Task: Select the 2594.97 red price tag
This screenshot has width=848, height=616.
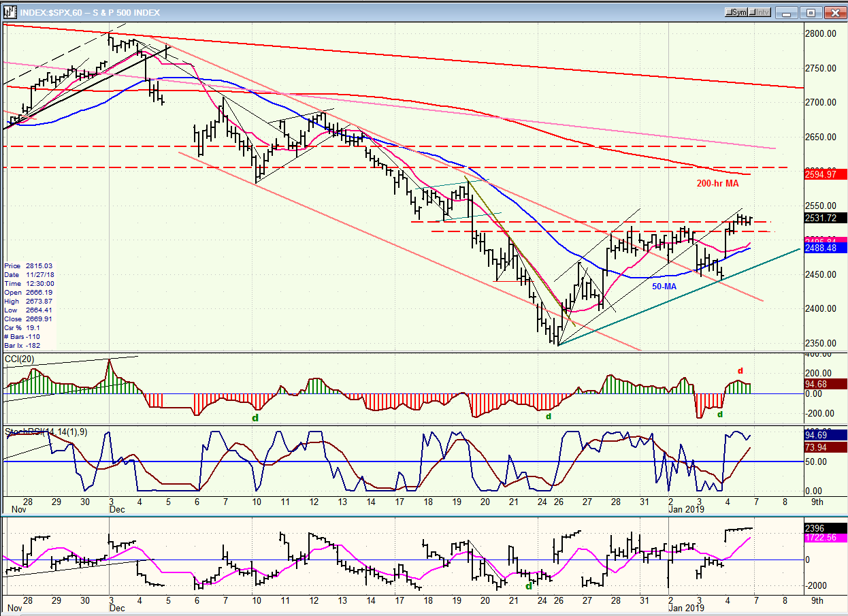Action: coord(825,174)
